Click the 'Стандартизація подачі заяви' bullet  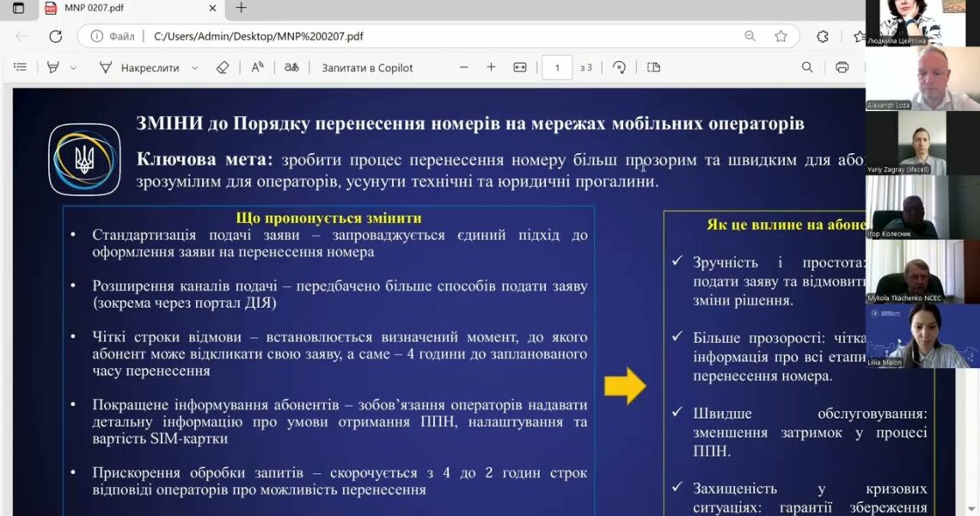[340, 243]
